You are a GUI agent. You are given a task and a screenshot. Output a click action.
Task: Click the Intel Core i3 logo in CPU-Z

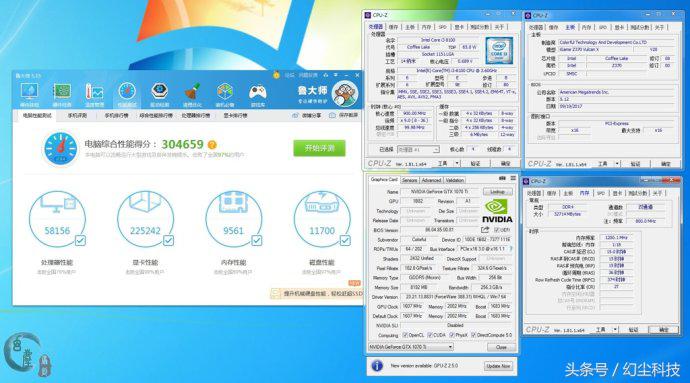tap(499, 51)
